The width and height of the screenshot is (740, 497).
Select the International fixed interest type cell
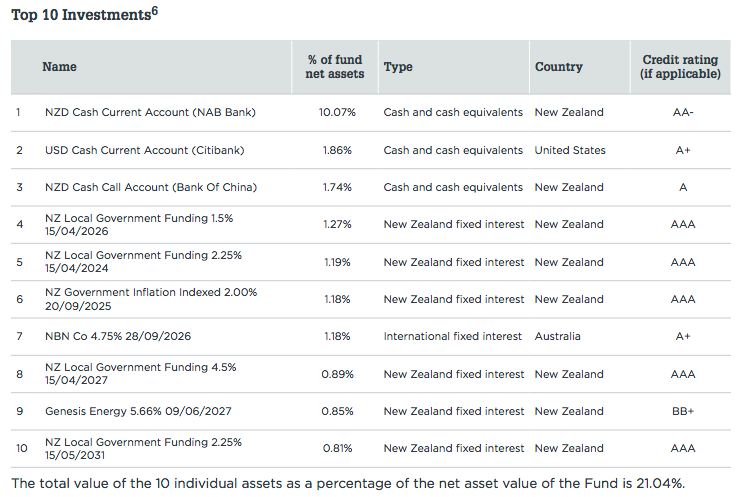[x=452, y=336]
